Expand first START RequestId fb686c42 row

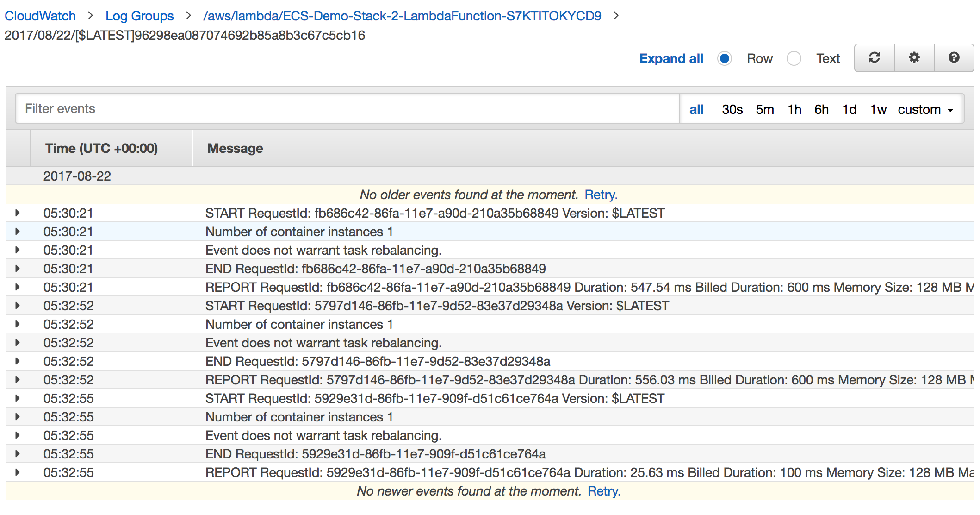(18, 213)
